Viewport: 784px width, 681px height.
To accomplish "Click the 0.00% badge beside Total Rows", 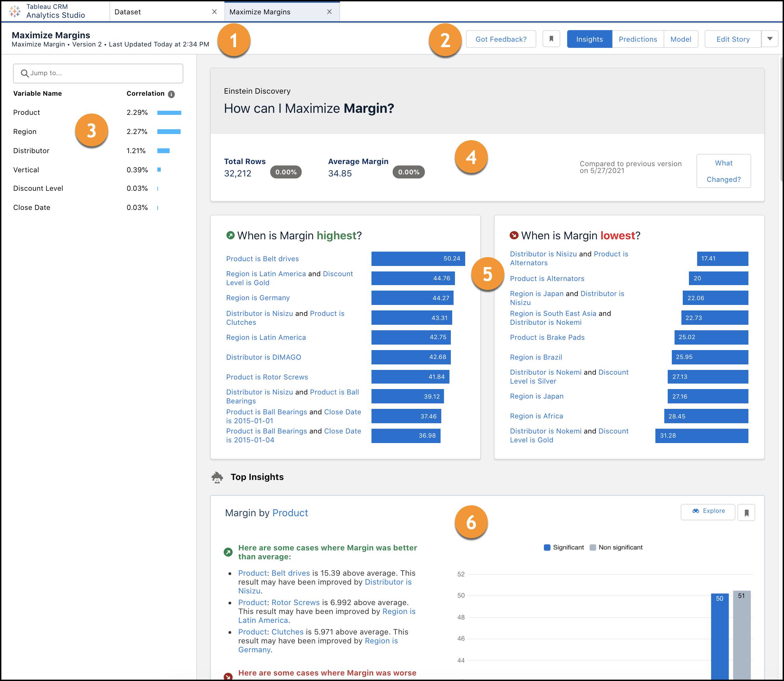I will coord(286,172).
